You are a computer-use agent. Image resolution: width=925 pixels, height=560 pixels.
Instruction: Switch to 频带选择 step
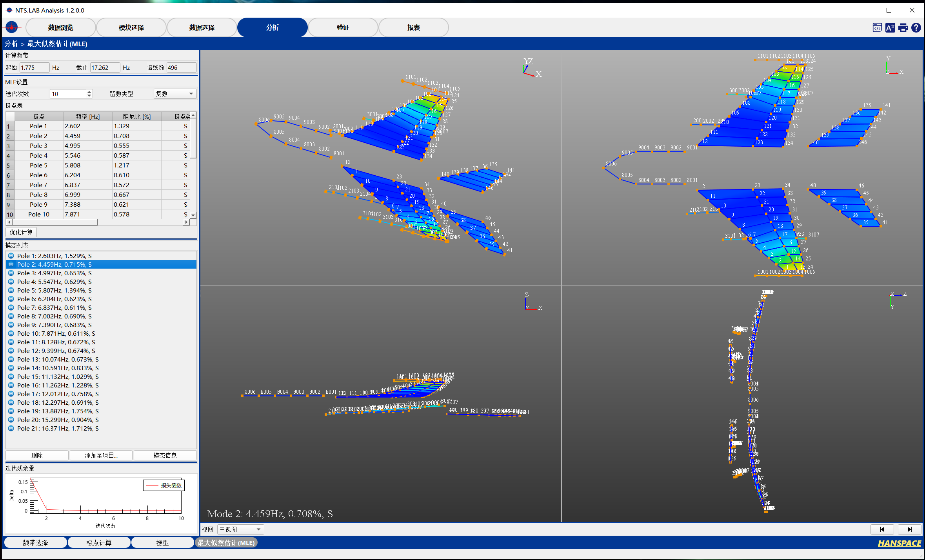[35, 543]
